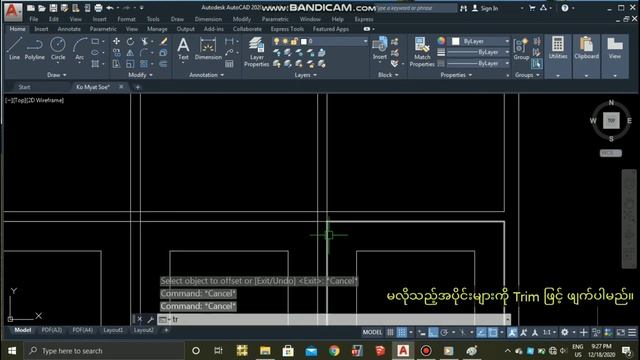The image size is (640, 360).
Task: Select the Scale tool in Modify panel
Action: click(130, 64)
